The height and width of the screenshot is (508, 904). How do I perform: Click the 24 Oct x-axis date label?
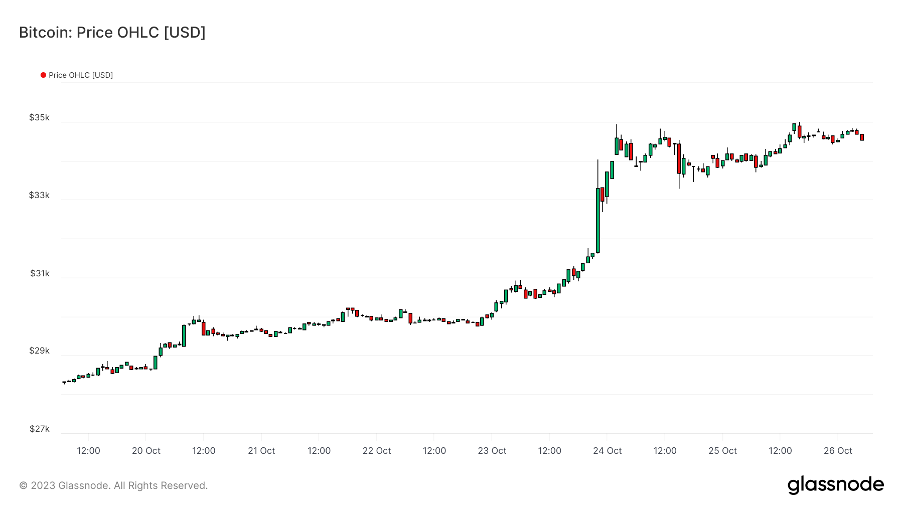(607, 451)
